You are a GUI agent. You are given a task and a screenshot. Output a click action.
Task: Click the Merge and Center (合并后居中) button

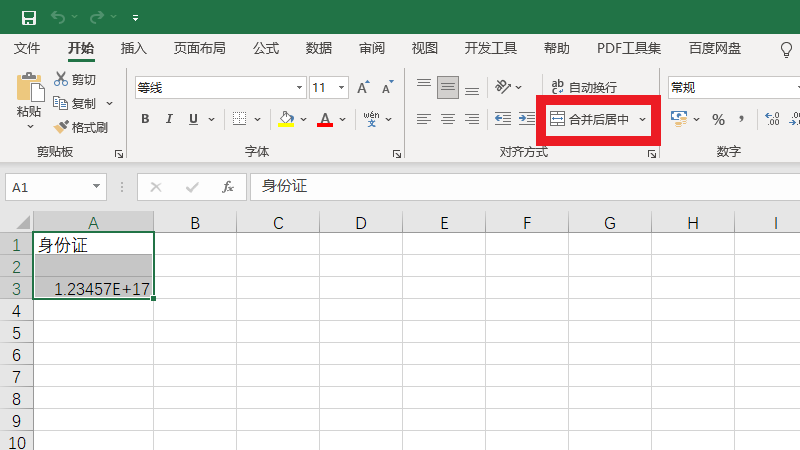pos(590,119)
